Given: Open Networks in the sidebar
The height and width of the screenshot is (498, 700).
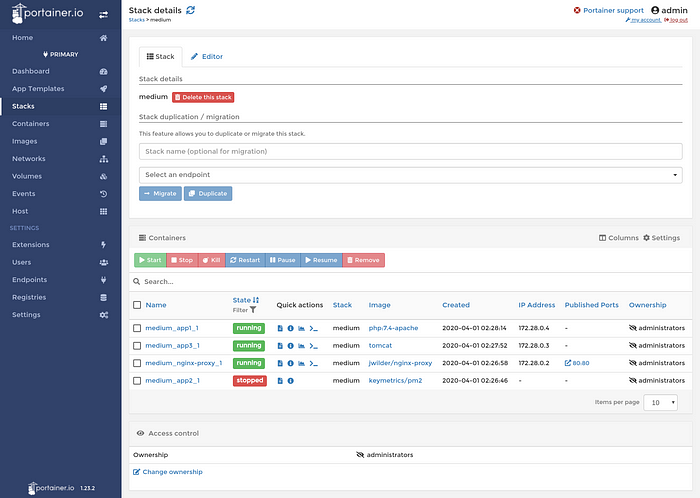Looking at the screenshot, I should coord(60,159).
